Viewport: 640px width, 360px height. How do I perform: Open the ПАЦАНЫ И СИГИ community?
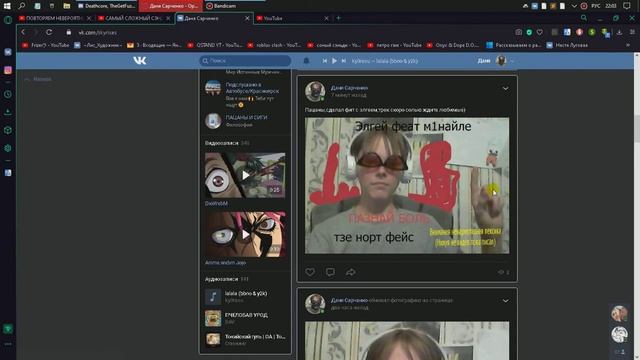pyautogui.click(x=247, y=118)
